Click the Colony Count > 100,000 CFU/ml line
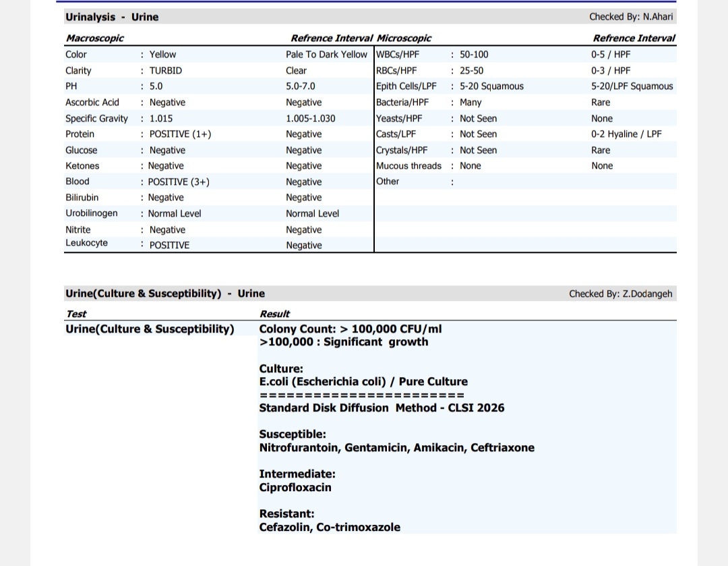The height and width of the screenshot is (566, 728). point(351,329)
